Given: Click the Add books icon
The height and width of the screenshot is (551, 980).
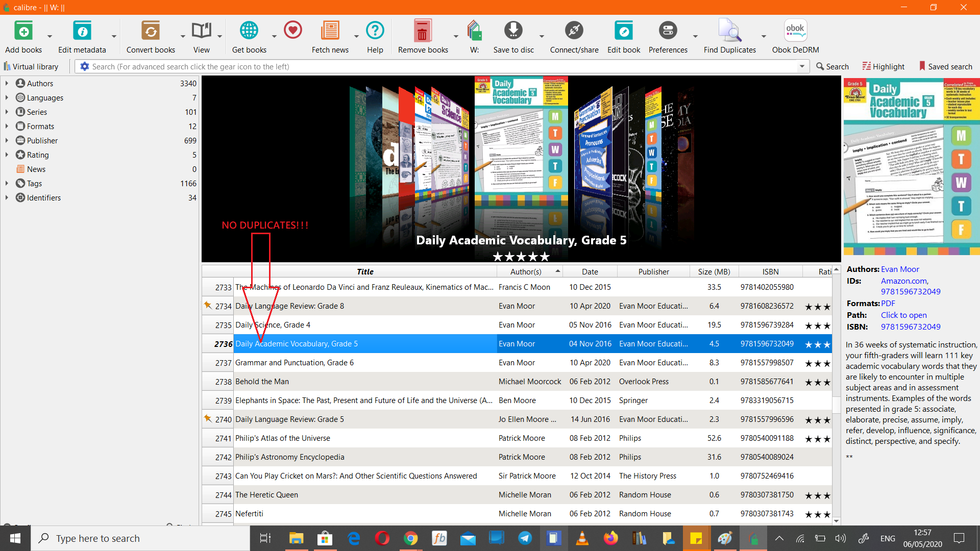Looking at the screenshot, I should pyautogui.click(x=23, y=32).
